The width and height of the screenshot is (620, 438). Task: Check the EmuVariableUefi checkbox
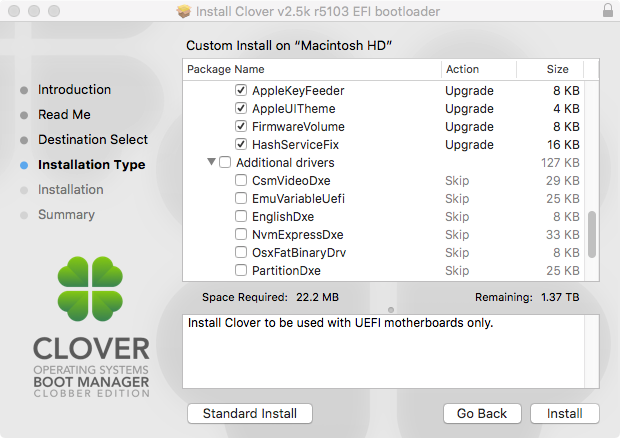[241, 199]
